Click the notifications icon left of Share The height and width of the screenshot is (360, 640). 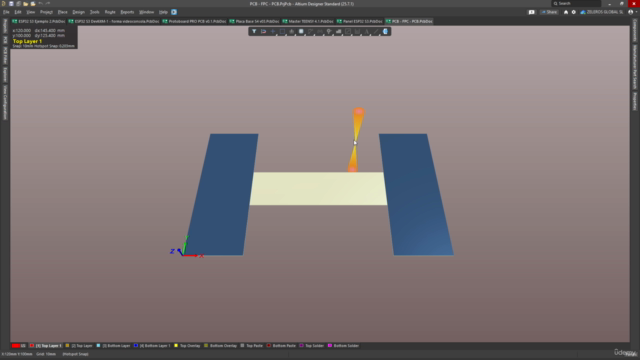[531, 12]
